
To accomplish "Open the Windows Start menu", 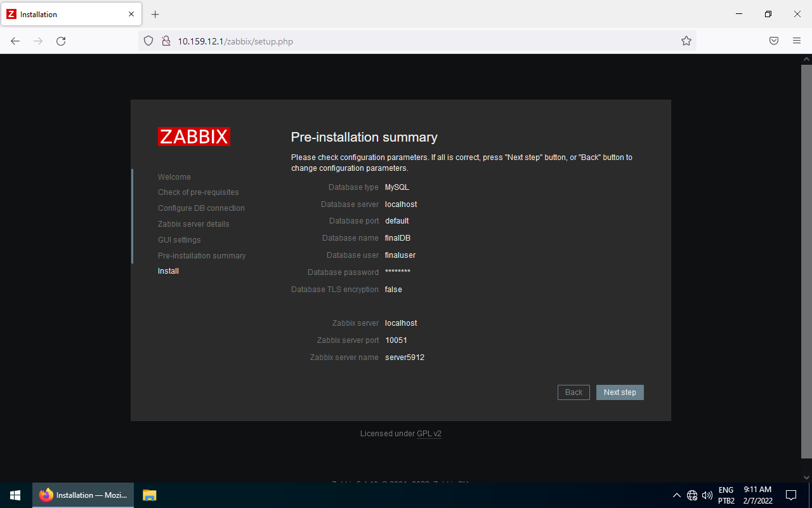I will (x=15, y=495).
